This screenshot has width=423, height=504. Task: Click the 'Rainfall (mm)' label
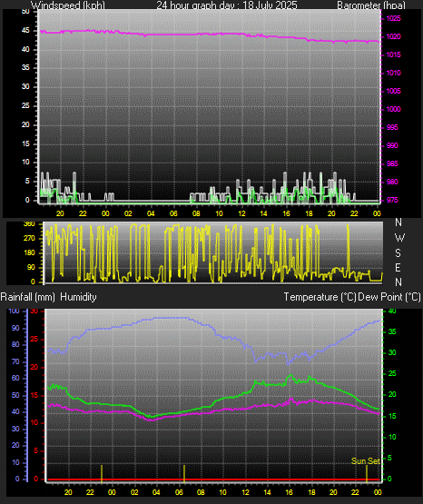(27, 297)
